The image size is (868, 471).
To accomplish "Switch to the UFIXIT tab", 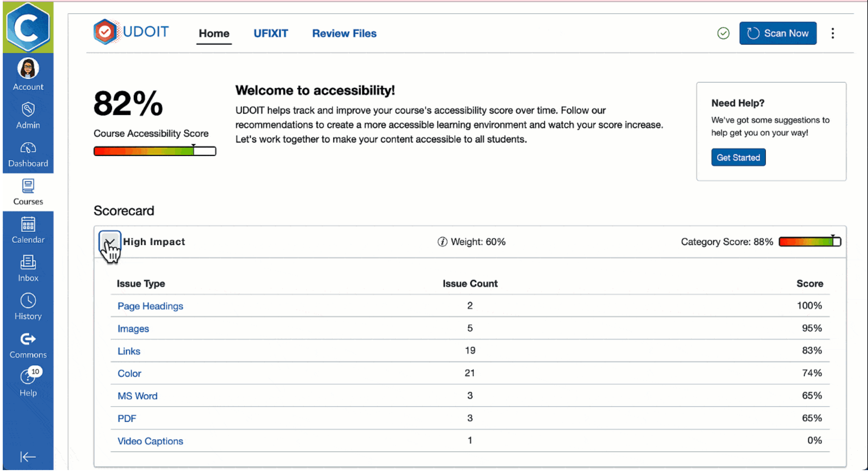I will [271, 34].
